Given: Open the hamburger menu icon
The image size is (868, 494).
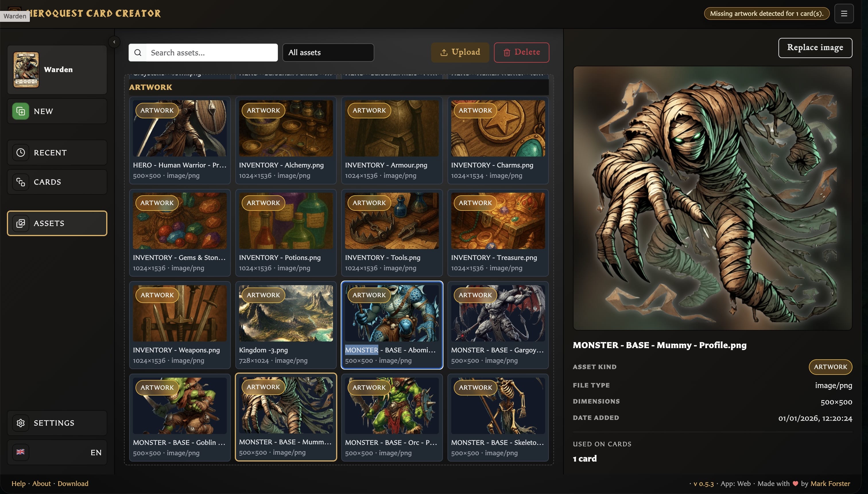Looking at the screenshot, I should pyautogui.click(x=844, y=13).
